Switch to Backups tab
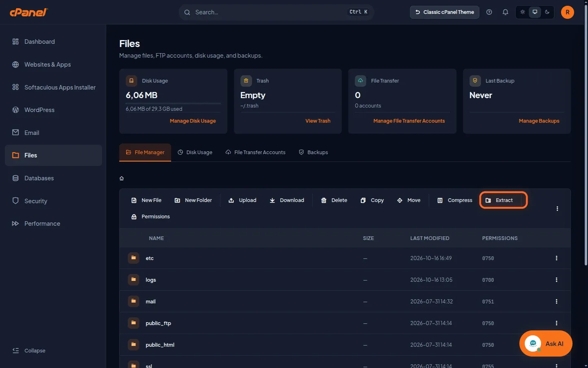Image resolution: width=588 pixels, height=368 pixels. click(x=314, y=153)
